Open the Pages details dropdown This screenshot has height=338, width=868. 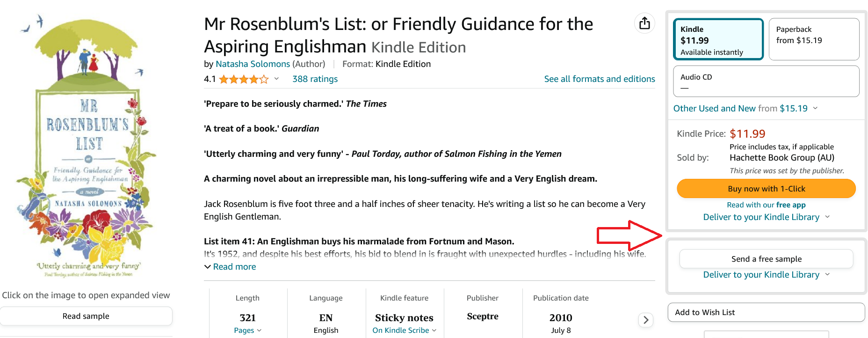coord(247,330)
